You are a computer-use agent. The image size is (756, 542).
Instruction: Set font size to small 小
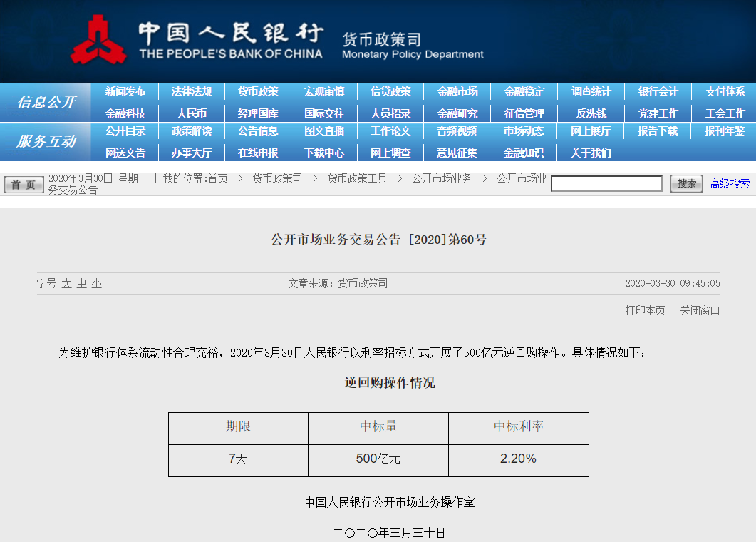(x=96, y=284)
